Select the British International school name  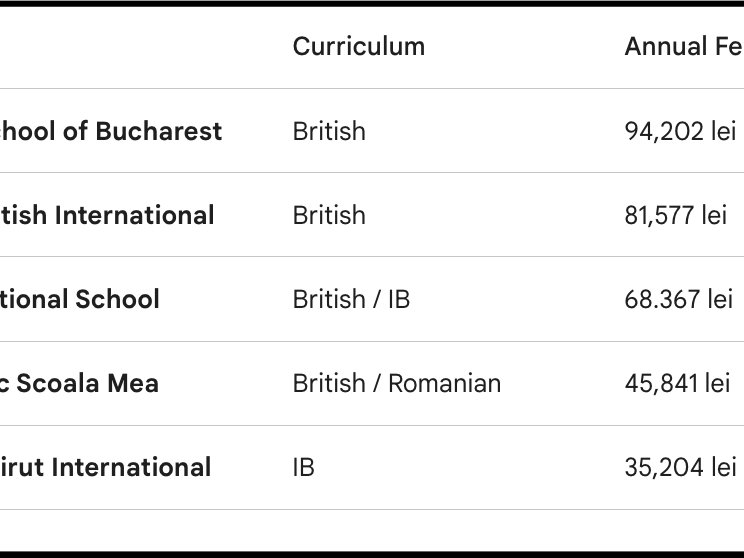click(x=107, y=215)
